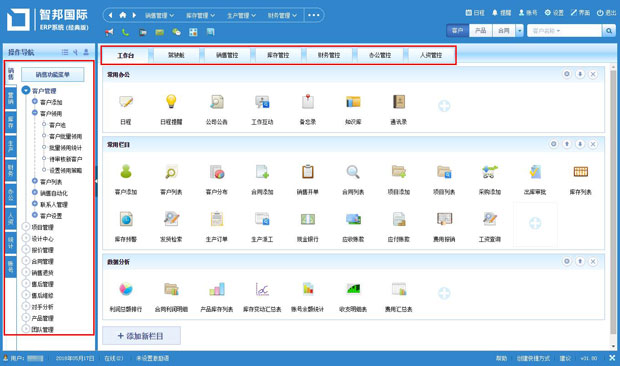Open the 产品库存列表 bar chart report
This screenshot has width=620, height=366.
pyautogui.click(x=217, y=289)
